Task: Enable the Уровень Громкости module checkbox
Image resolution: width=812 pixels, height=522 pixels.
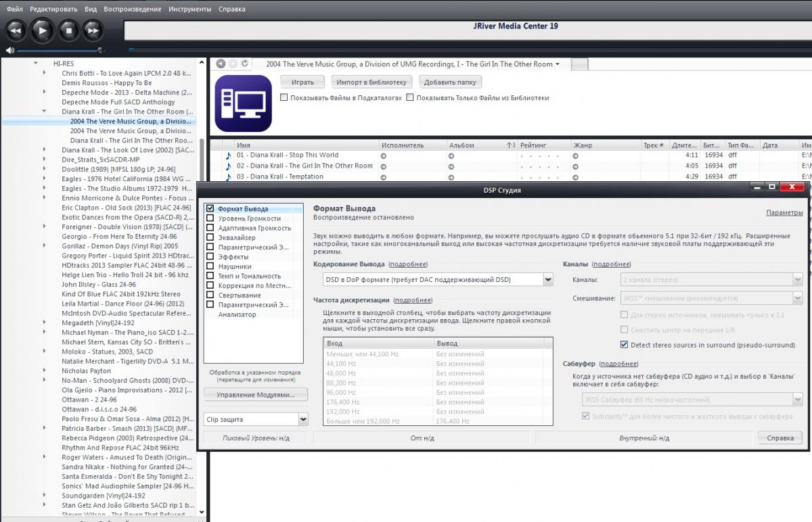Action: pos(210,218)
